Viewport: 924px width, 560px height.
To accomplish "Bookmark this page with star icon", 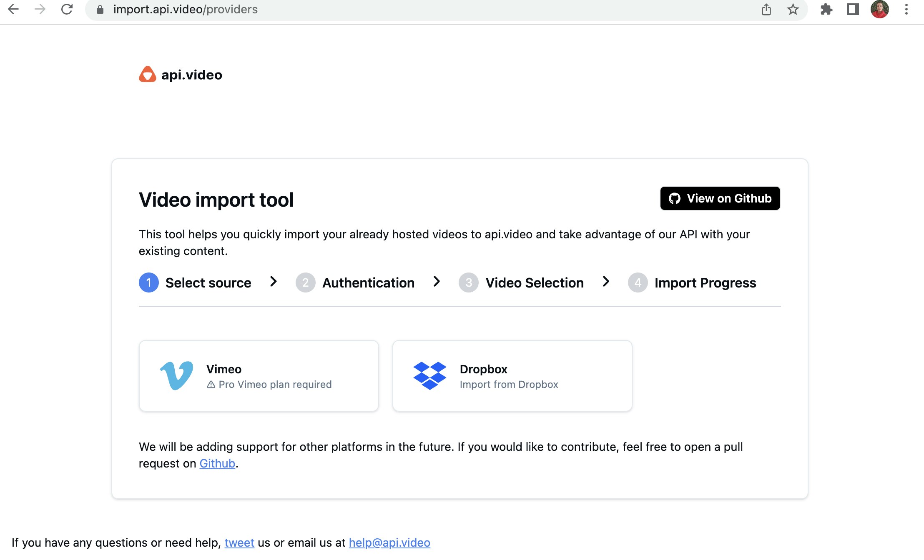I will (793, 10).
